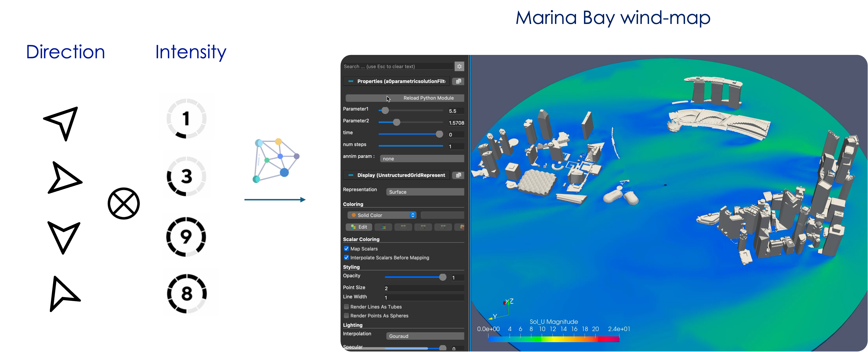The height and width of the screenshot is (352, 868).
Task: Click the properties search field
Action: point(398,66)
